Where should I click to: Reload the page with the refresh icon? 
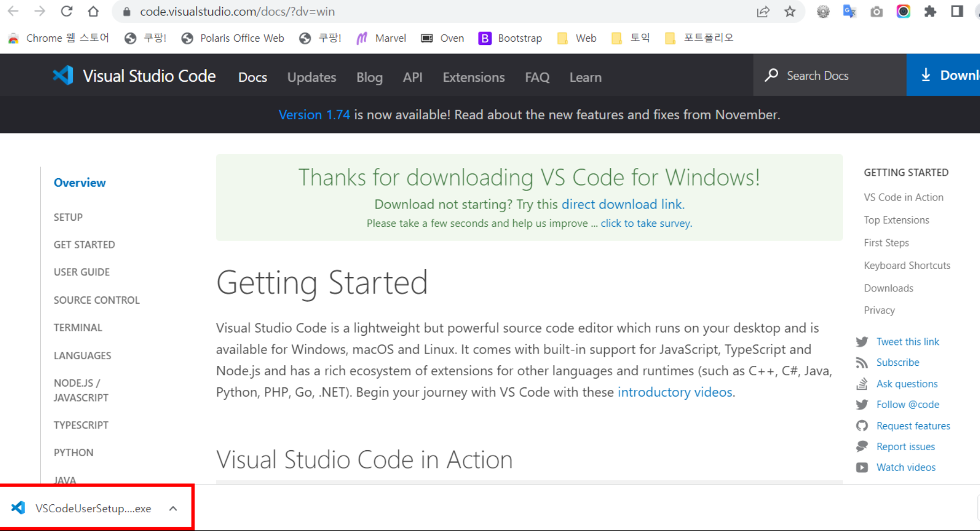(x=66, y=11)
